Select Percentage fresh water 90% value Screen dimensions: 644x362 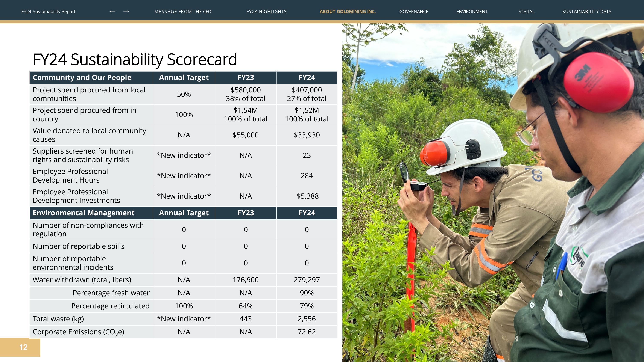tap(307, 293)
